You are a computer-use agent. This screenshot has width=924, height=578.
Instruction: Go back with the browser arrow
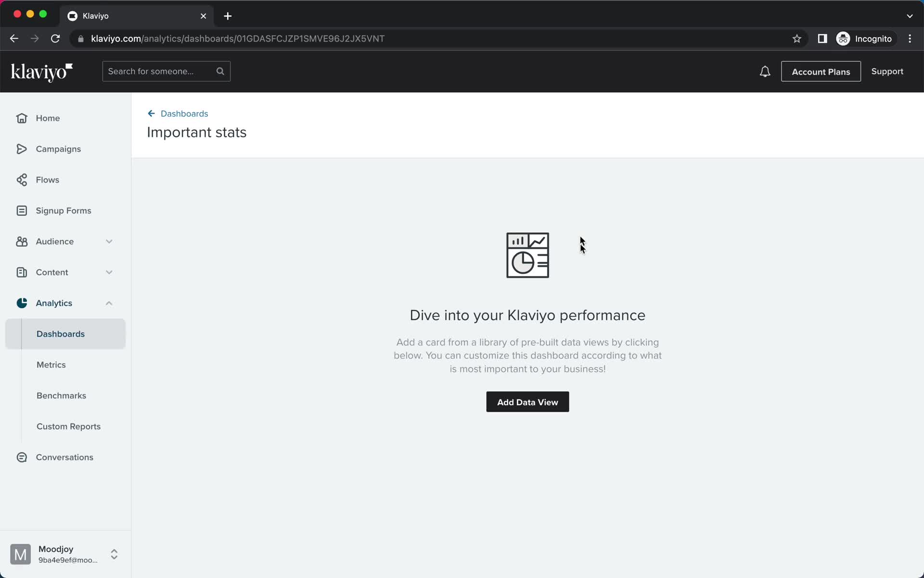14,39
